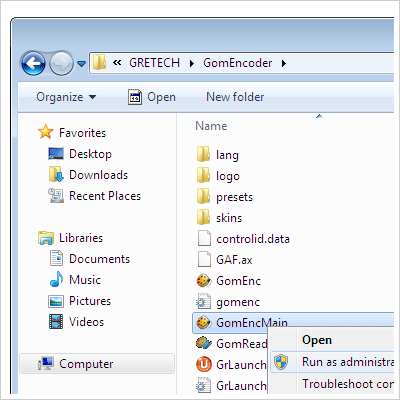Image resolution: width=400 pixels, height=400 pixels.
Task: Click the GomRead application icon
Action: tap(203, 343)
